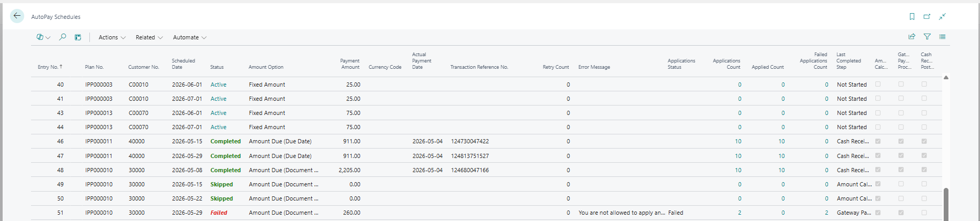This screenshot has width=980, height=221.
Task: Toggle Gateway Payment Processed checkbox in entry 51
Action: (x=901, y=213)
